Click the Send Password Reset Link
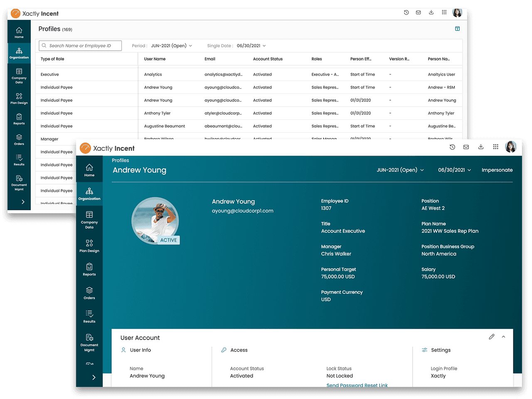 pyautogui.click(x=357, y=385)
